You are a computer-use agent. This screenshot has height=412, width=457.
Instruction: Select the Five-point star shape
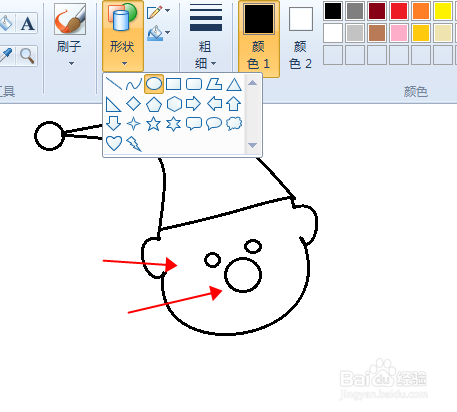pos(154,124)
